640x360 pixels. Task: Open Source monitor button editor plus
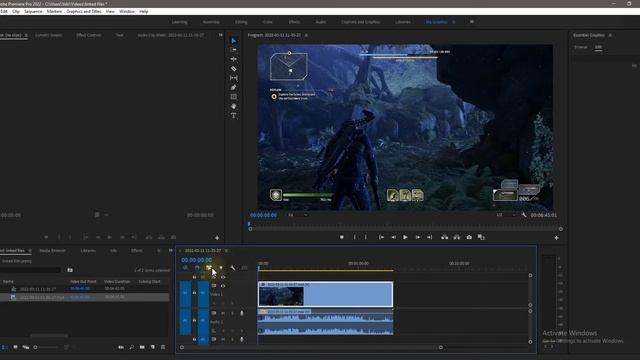pyautogui.click(x=217, y=238)
